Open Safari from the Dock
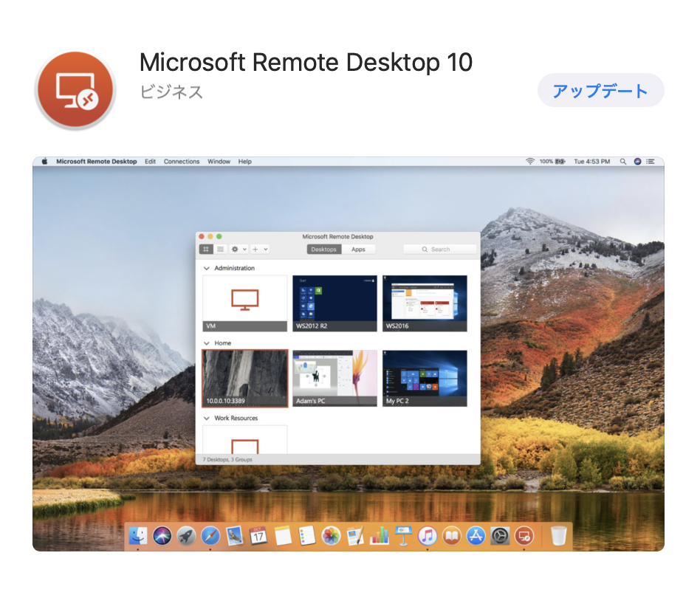Viewport: 700px width, 595px height. [x=210, y=536]
